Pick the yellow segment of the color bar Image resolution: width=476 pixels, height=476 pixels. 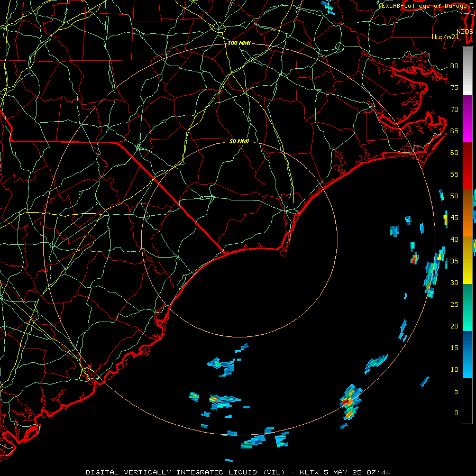(x=467, y=260)
